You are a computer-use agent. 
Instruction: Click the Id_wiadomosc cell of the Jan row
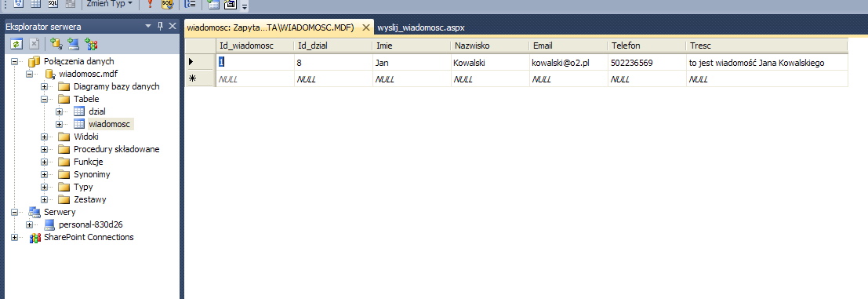(255, 63)
